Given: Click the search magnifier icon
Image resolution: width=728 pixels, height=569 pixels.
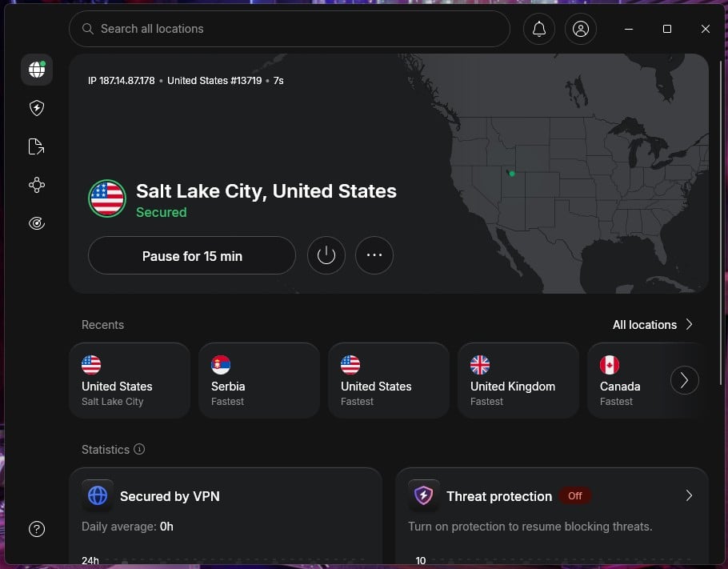Looking at the screenshot, I should click(88, 29).
